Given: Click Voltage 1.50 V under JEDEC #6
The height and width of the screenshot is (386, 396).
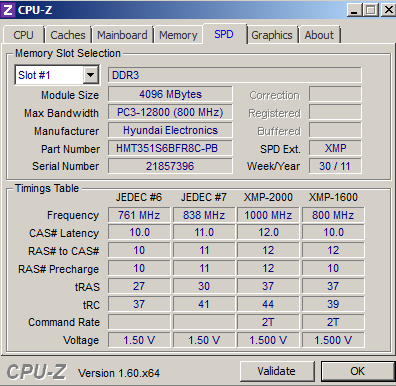Looking at the screenshot, I should coord(139,340).
